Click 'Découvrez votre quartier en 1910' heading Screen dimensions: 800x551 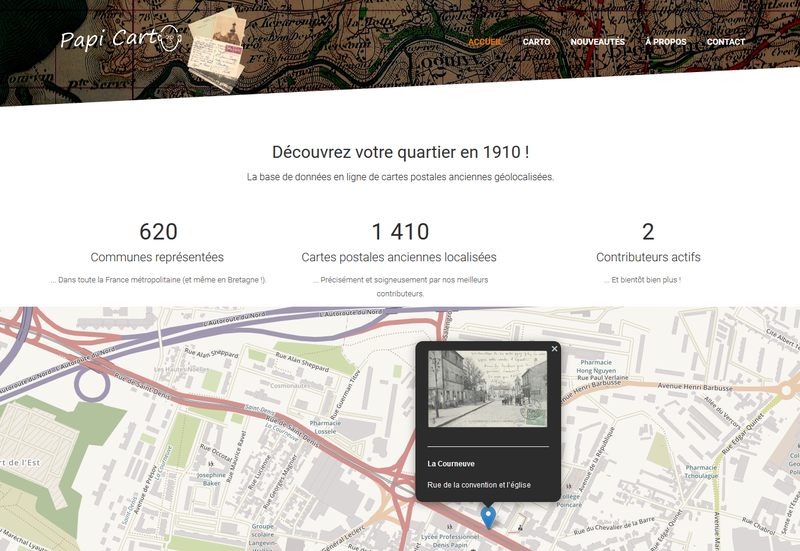point(400,152)
